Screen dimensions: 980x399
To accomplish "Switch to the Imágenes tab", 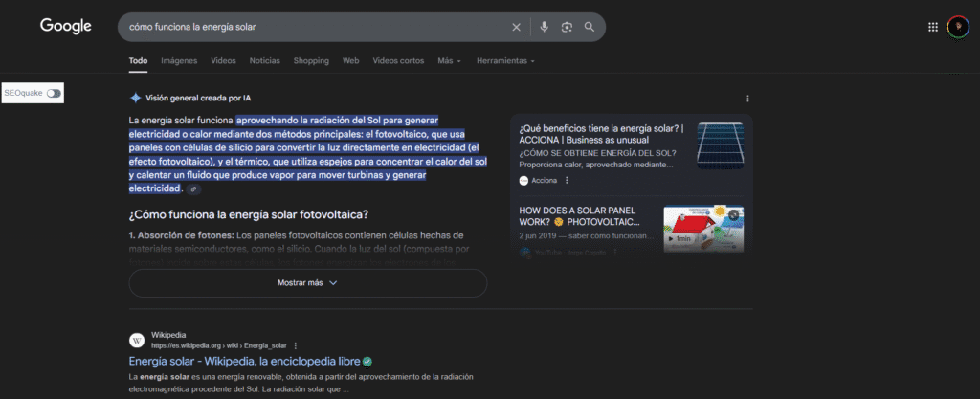I will (x=179, y=61).
